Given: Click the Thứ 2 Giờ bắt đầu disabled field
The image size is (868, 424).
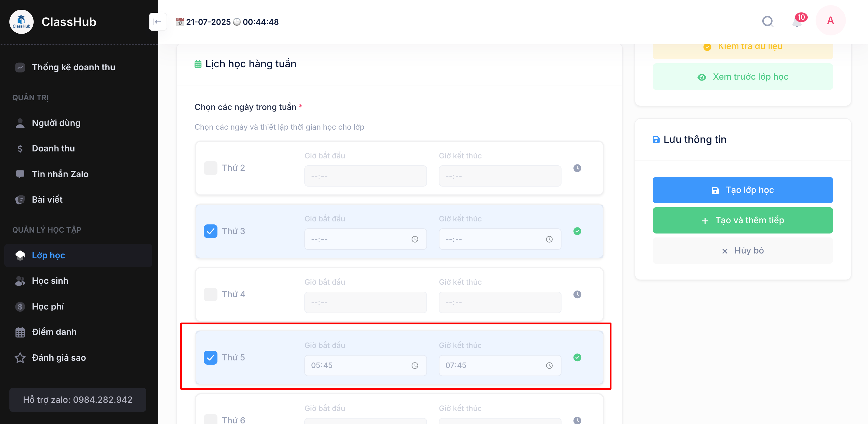Looking at the screenshot, I should [x=365, y=176].
